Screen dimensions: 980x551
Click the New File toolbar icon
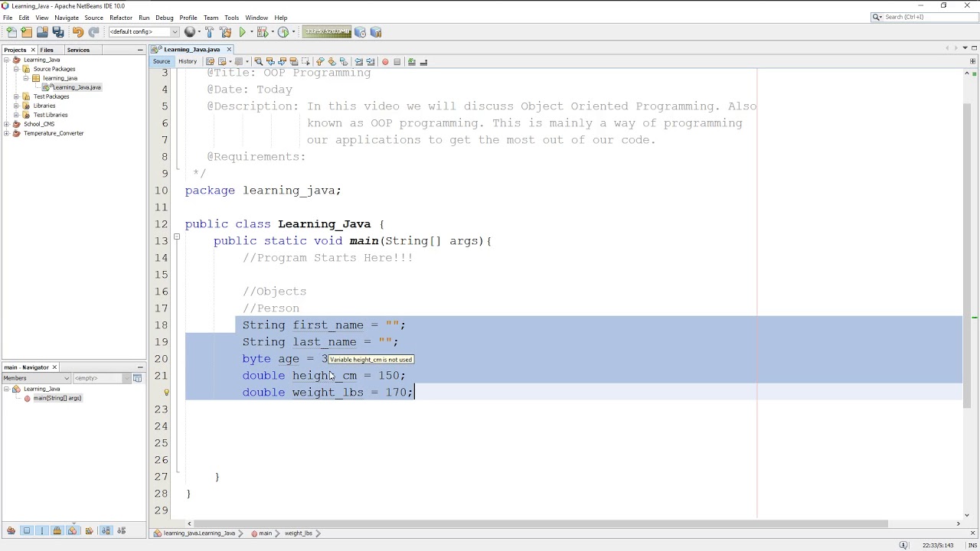pos(11,32)
